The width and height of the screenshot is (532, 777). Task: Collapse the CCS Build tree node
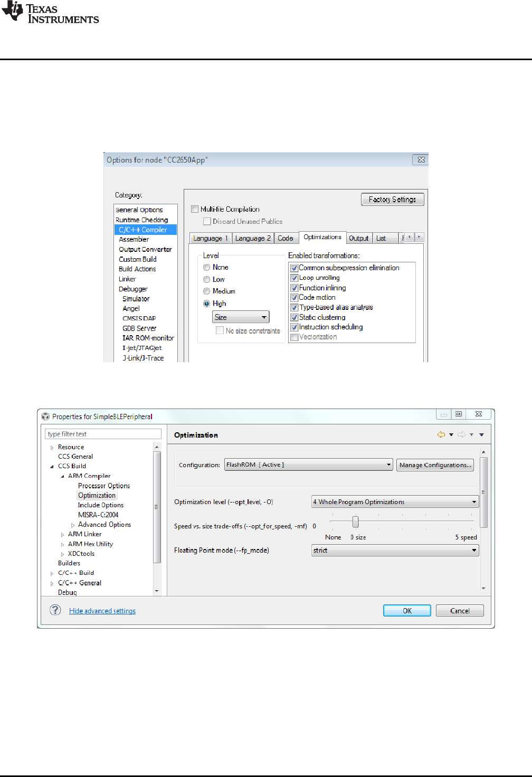tap(52, 467)
